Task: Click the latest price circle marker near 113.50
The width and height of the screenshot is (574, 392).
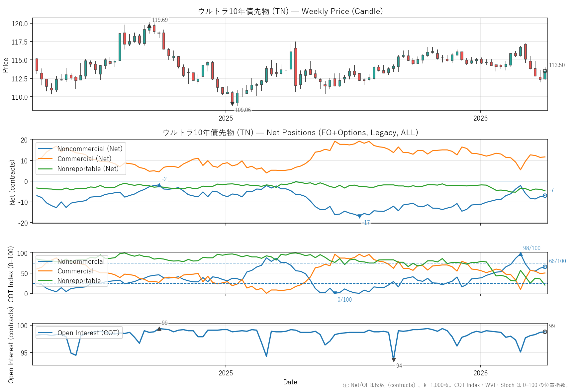Action: pyautogui.click(x=545, y=71)
